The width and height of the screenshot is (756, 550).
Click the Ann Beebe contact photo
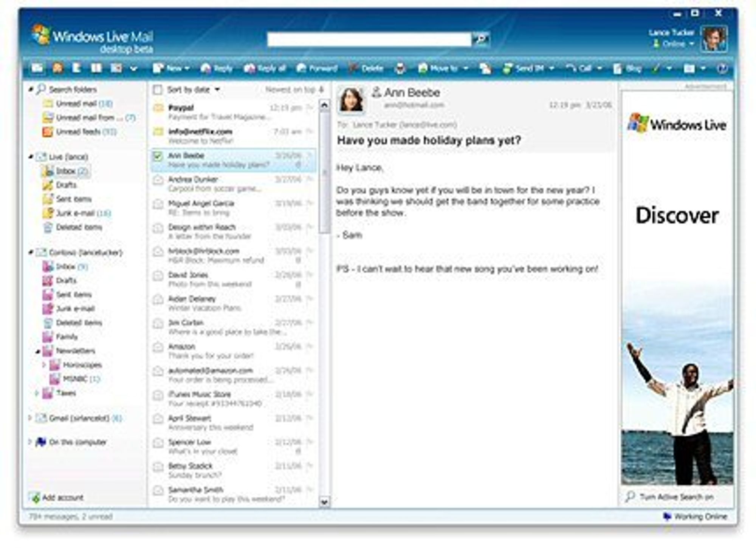[x=352, y=99]
